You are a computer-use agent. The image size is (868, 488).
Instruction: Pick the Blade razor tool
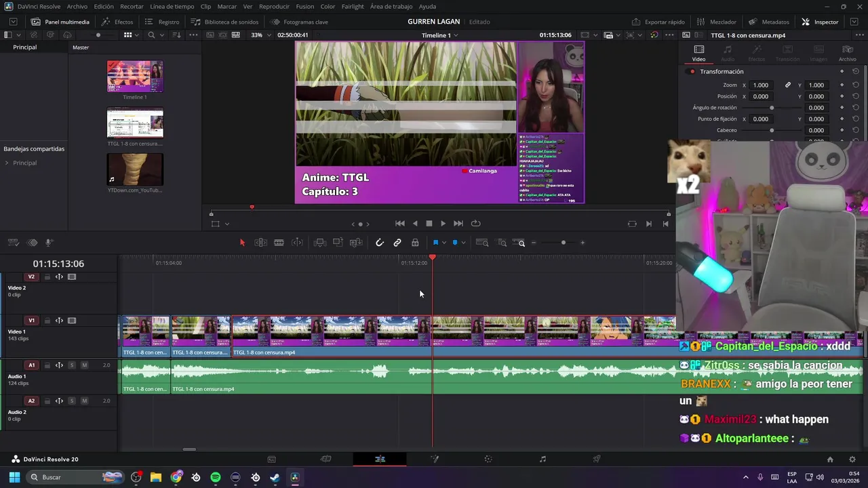point(279,243)
